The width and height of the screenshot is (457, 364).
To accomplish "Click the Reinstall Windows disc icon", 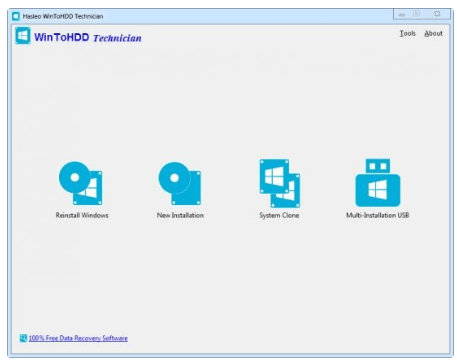I will click(81, 183).
